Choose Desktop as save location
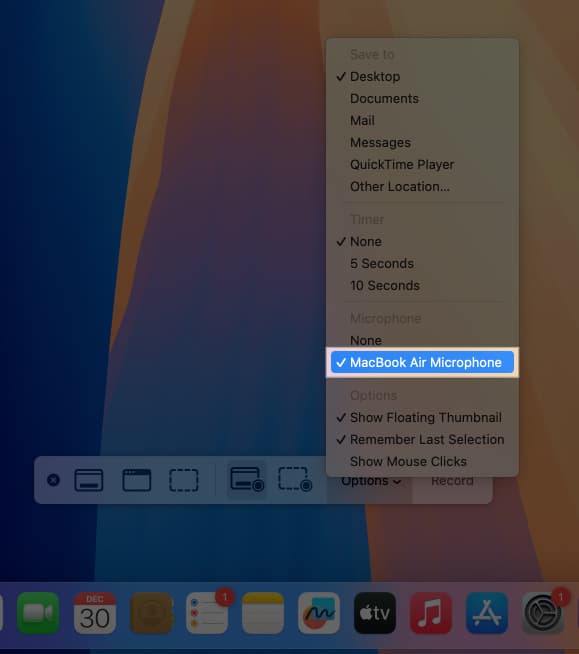Image resolution: width=579 pixels, height=654 pixels. click(x=422, y=77)
